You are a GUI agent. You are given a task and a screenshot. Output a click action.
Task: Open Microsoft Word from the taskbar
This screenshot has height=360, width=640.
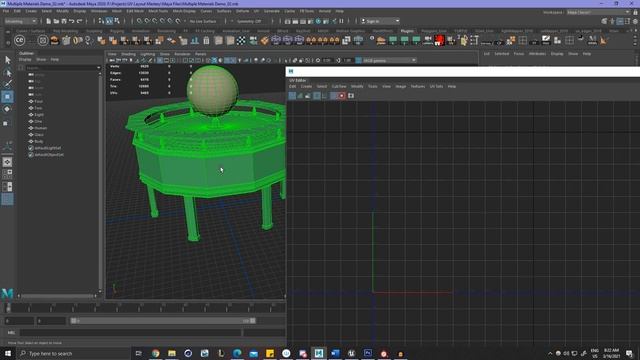[335, 353]
